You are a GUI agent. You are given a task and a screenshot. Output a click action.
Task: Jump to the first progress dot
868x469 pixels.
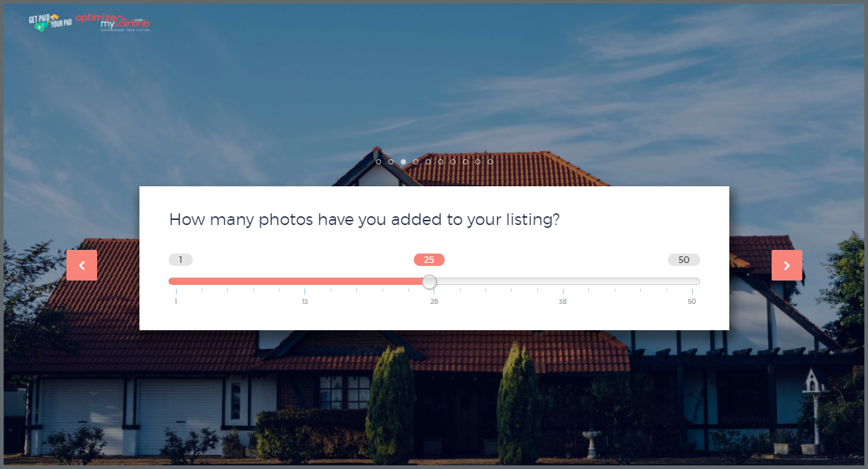coord(379,161)
